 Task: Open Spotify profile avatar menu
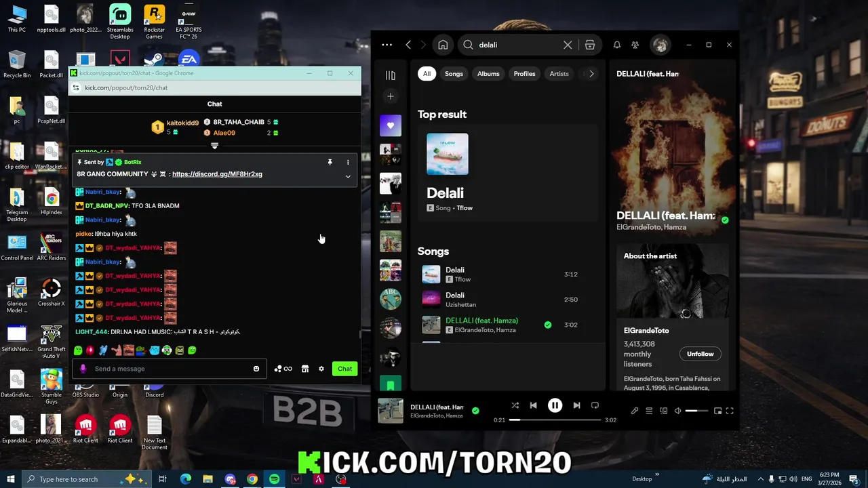pos(660,45)
